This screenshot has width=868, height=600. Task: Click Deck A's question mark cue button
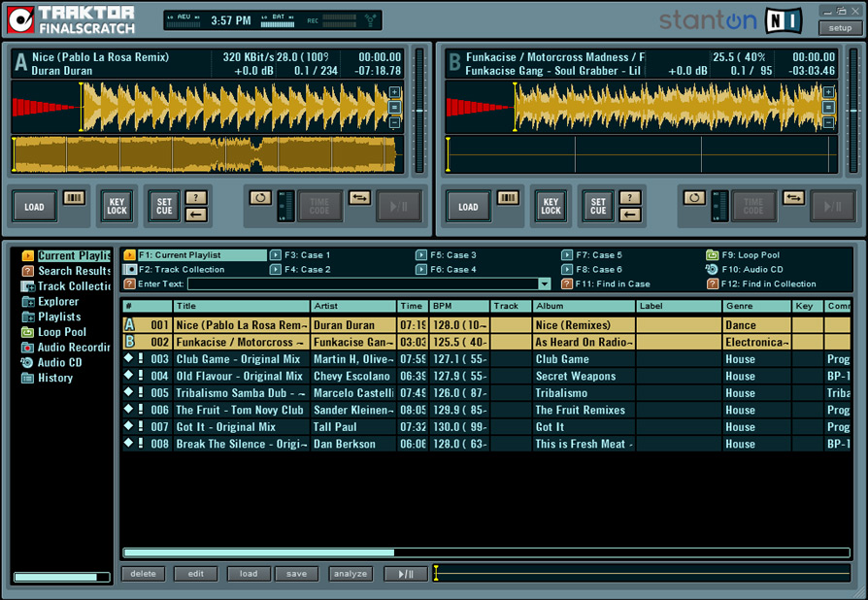pos(195,198)
